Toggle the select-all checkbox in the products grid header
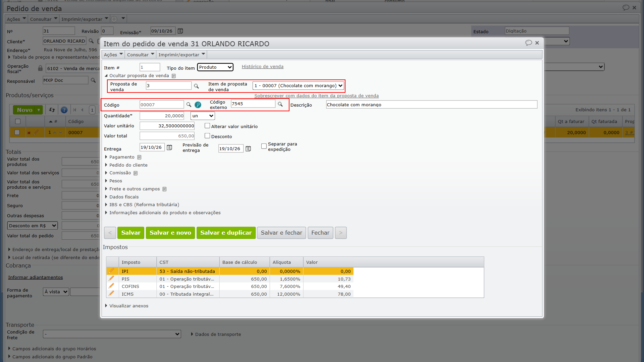 pyautogui.click(x=18, y=121)
